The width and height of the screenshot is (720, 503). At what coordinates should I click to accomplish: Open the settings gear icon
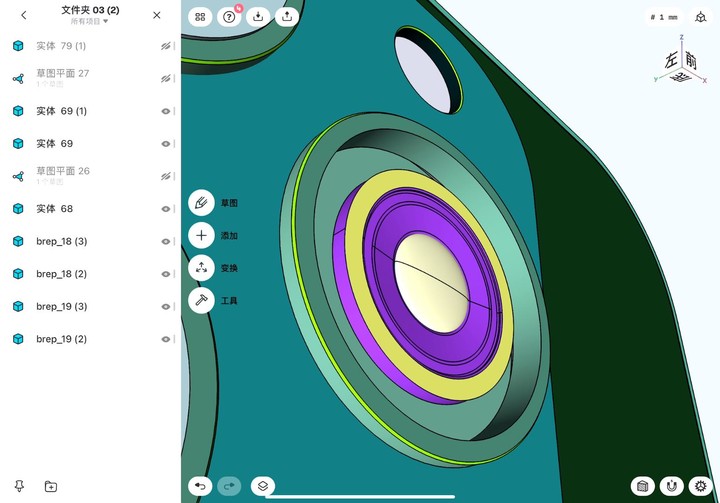click(x=700, y=486)
